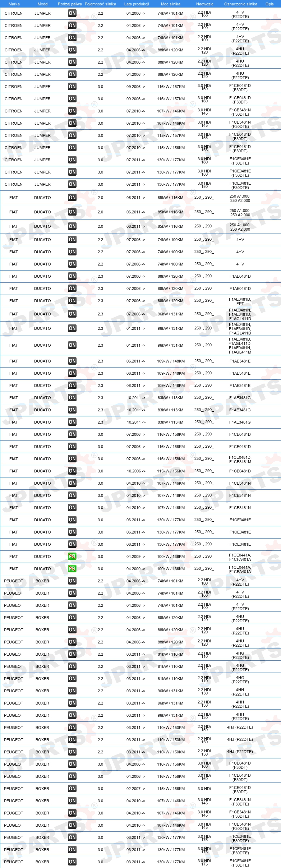Select the Marka column header

[x=14, y=4]
